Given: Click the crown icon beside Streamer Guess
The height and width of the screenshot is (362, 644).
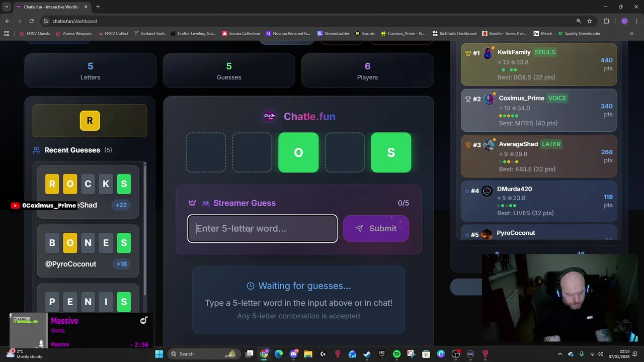Looking at the screenshot, I should point(192,203).
